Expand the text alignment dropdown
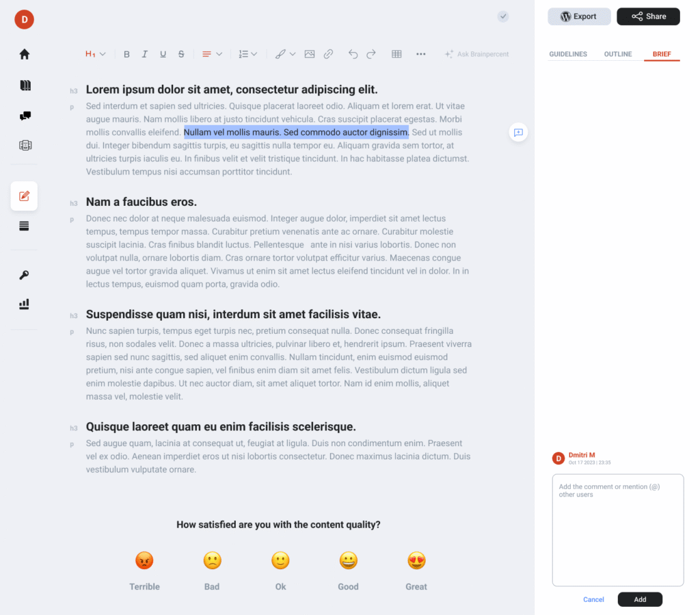This screenshot has width=700, height=615. (212, 54)
